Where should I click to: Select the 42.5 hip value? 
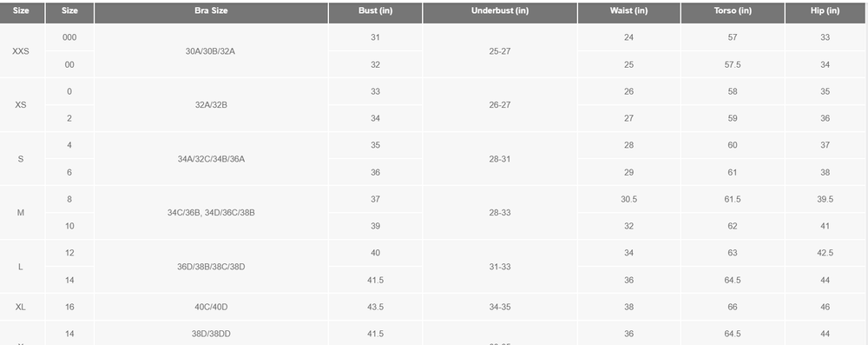click(x=825, y=253)
